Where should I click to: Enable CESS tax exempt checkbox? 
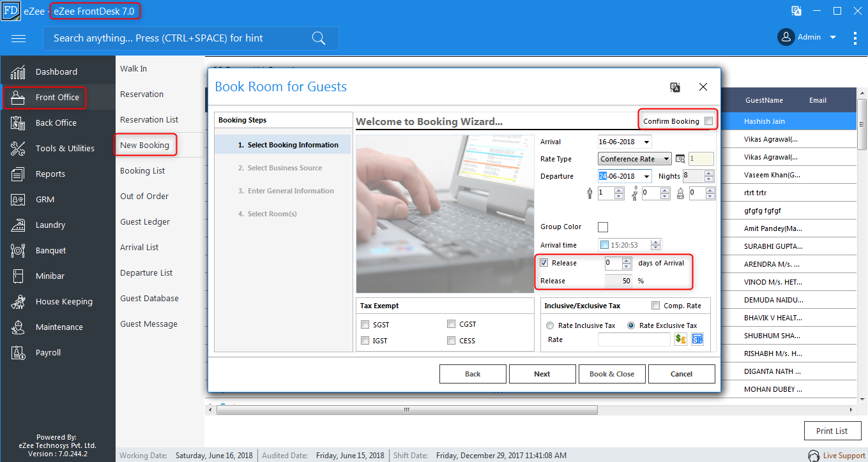coord(452,341)
